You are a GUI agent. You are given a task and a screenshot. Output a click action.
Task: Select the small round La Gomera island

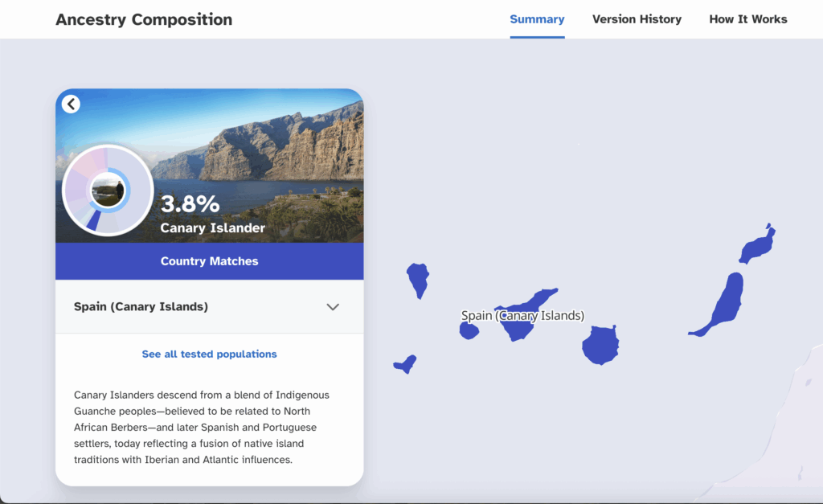click(x=469, y=330)
